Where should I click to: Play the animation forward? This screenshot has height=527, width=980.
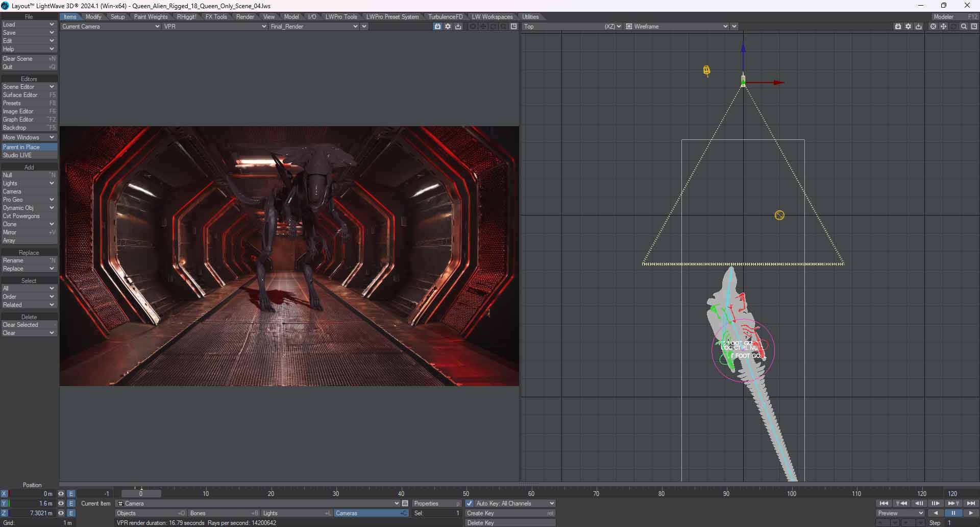971,513
